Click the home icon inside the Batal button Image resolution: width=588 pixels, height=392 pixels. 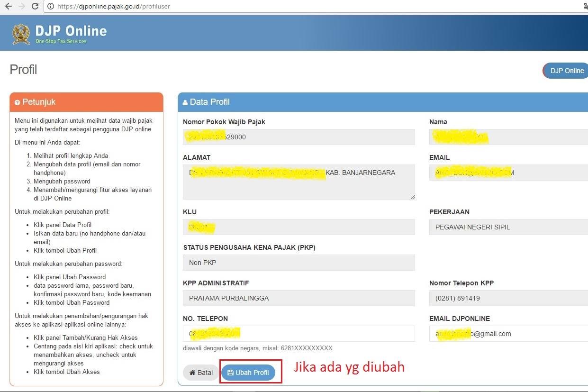coord(192,373)
